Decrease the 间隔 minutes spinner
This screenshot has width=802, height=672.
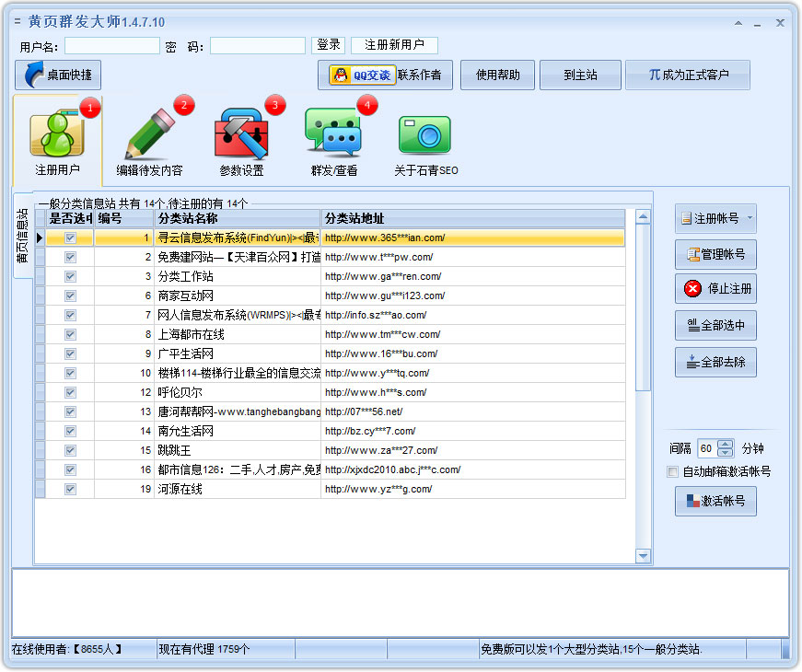pos(726,453)
